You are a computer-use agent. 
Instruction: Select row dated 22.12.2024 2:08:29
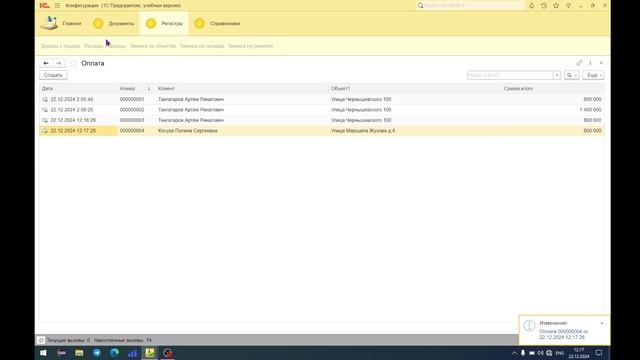[x=322, y=110]
